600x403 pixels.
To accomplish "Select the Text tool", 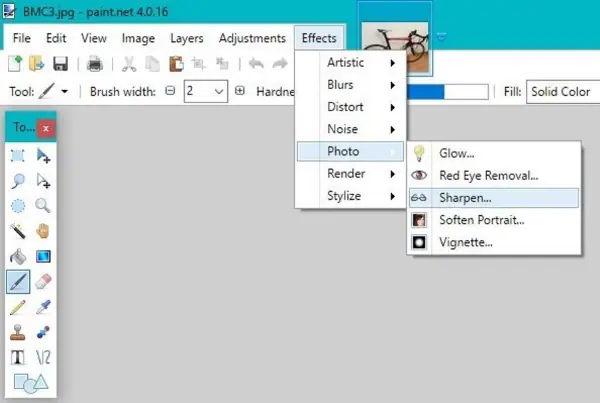I will (18, 357).
